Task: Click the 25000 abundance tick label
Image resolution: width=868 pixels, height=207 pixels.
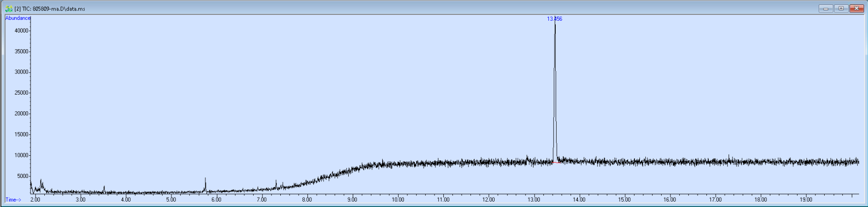Action: pos(22,93)
